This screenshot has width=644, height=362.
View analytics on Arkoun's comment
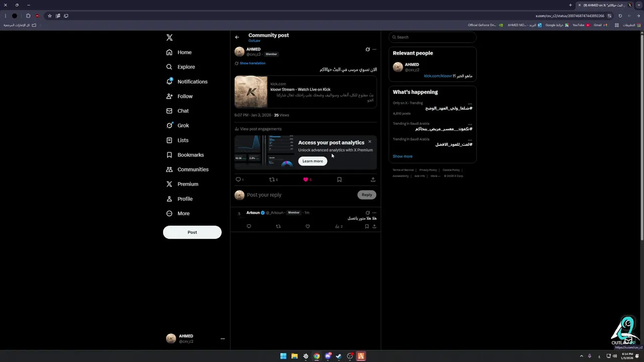[x=339, y=226]
